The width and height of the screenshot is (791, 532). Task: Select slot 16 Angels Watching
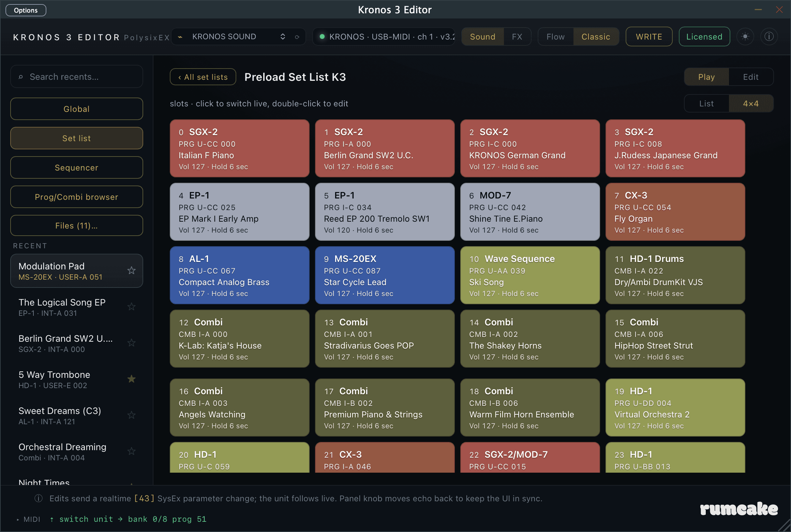coord(239,408)
